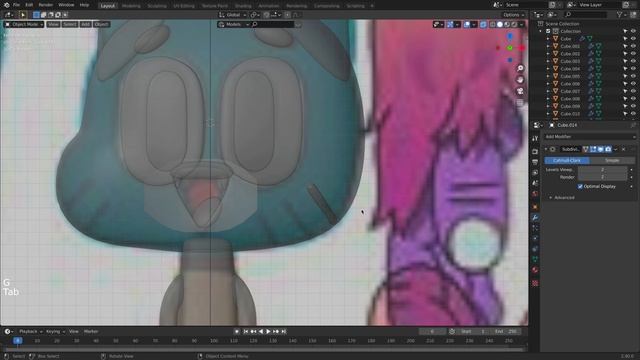This screenshot has width=640, height=360.
Task: Toggle the snapping magnet icon
Action: click(267, 15)
